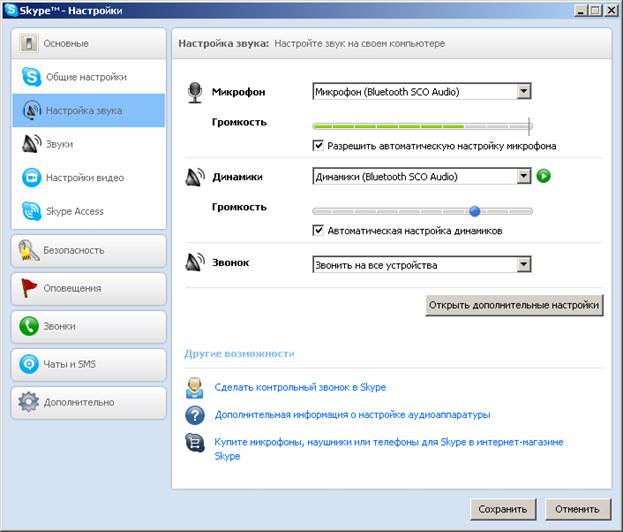Select Общие настройки in sidebar

(89, 77)
